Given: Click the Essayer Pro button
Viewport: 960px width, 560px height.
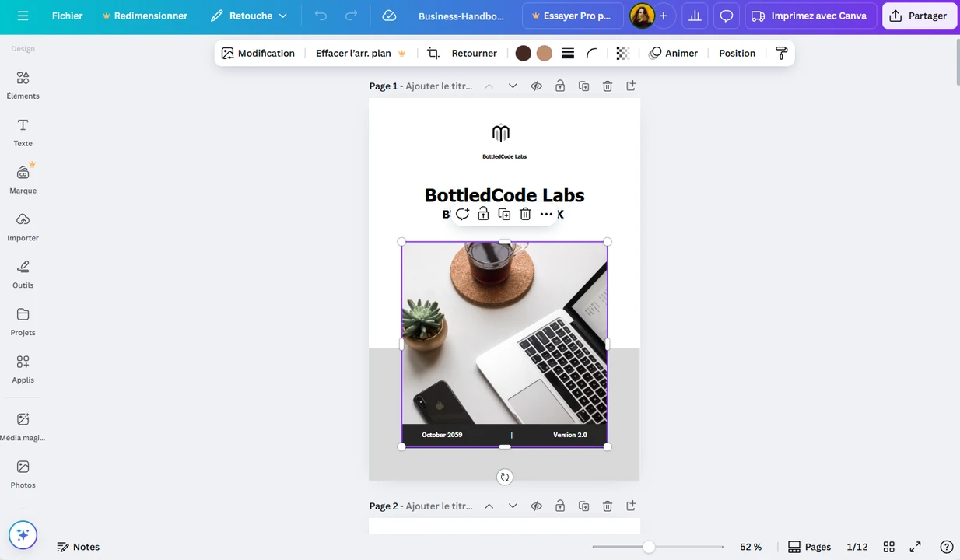Looking at the screenshot, I should click(573, 16).
